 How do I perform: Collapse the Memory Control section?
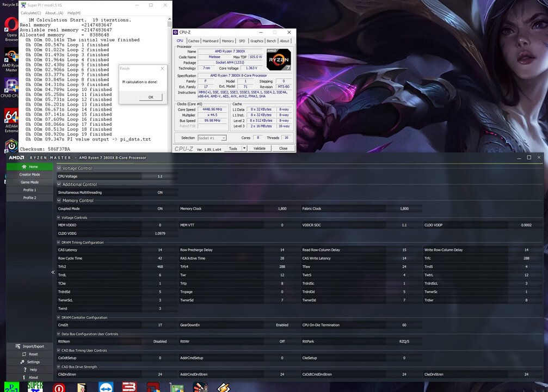tap(59, 200)
